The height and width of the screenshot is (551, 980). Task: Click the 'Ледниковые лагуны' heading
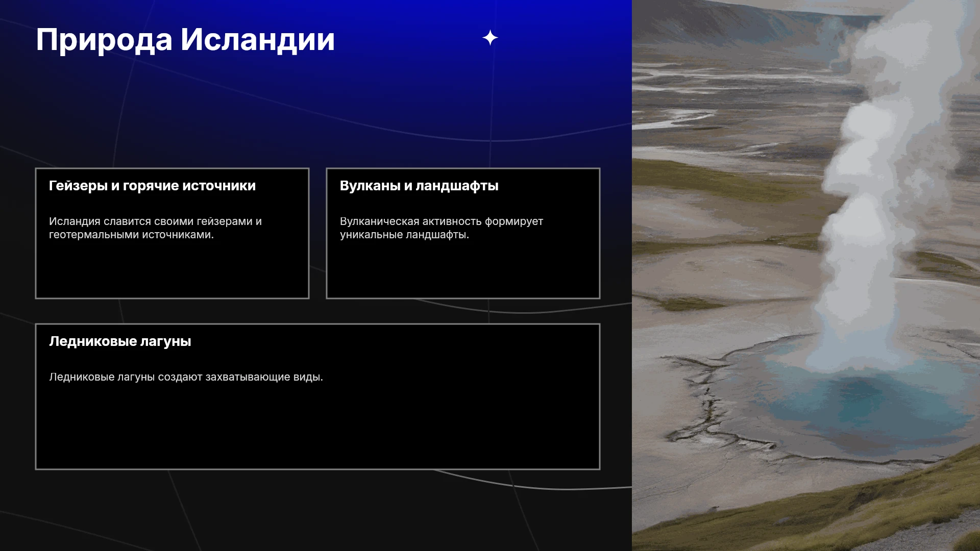point(120,341)
